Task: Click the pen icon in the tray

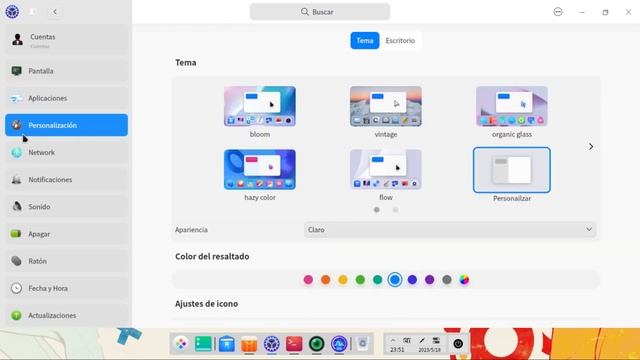Action: click(422, 340)
